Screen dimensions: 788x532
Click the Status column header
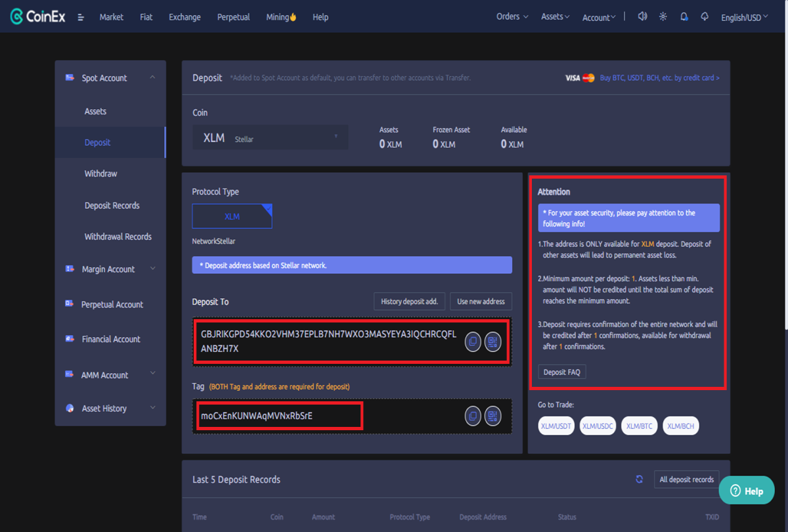click(x=567, y=517)
